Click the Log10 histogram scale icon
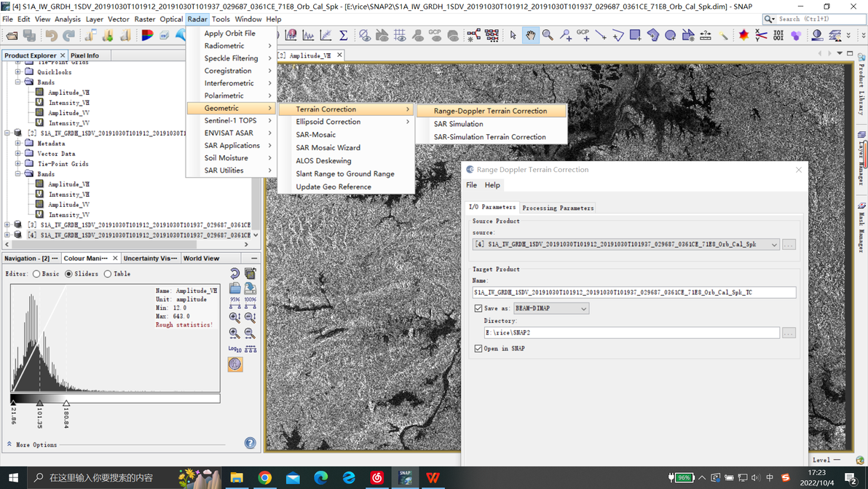 click(234, 349)
